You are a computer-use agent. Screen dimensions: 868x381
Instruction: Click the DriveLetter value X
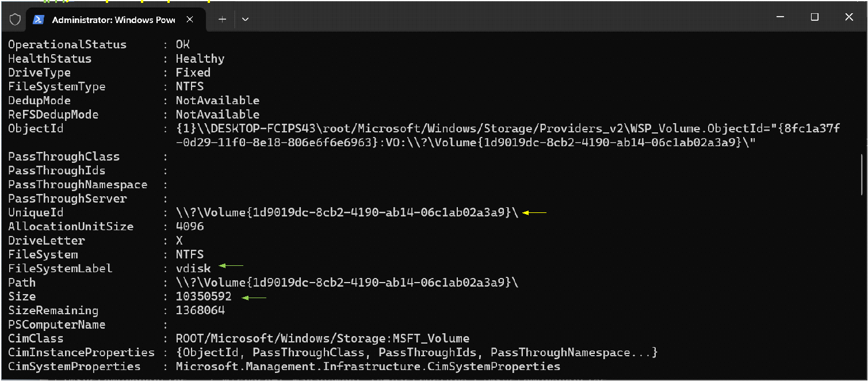tap(179, 241)
